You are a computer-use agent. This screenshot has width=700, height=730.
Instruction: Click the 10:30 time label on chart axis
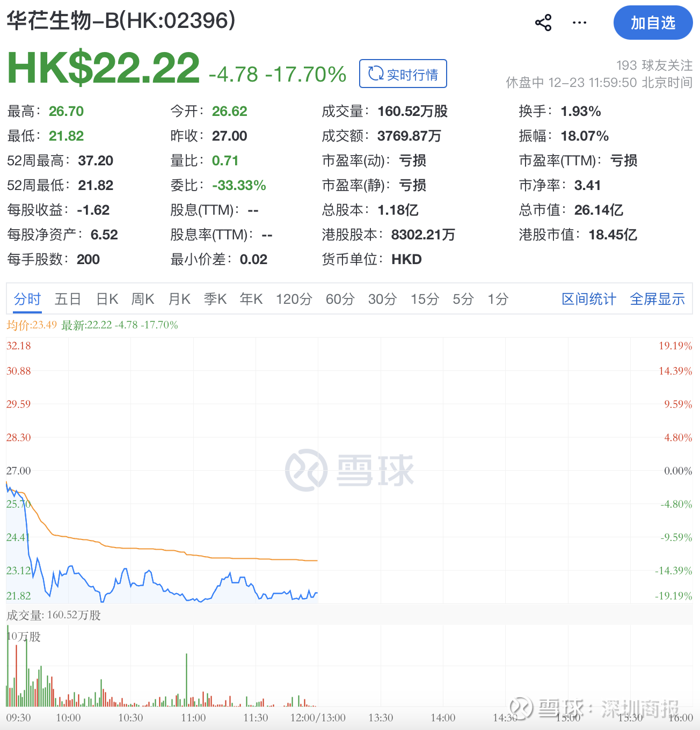pyautogui.click(x=130, y=718)
